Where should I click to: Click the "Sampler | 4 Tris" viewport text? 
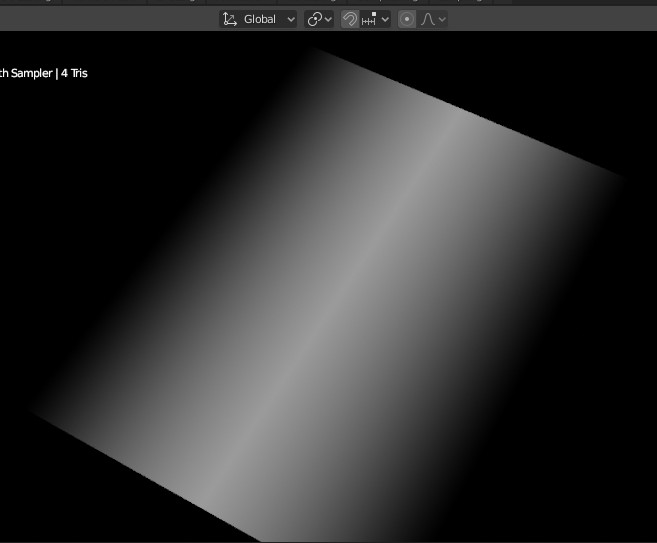pyautogui.click(x=48, y=73)
